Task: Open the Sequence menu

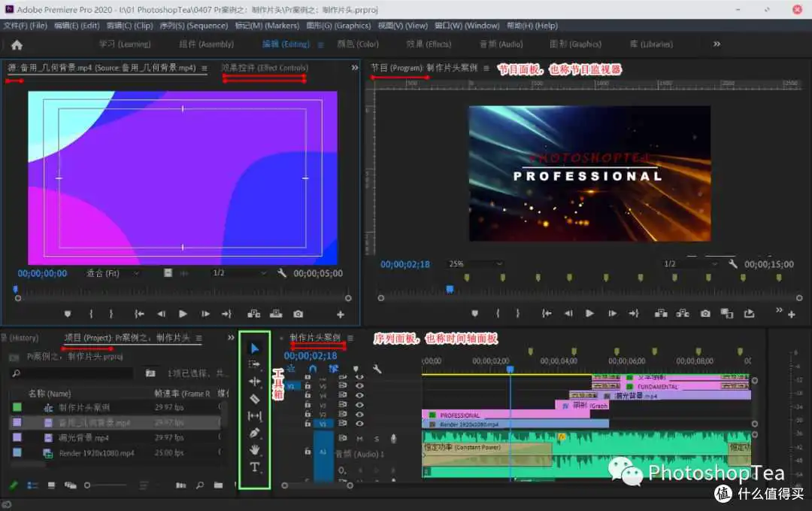Action: 194,26
